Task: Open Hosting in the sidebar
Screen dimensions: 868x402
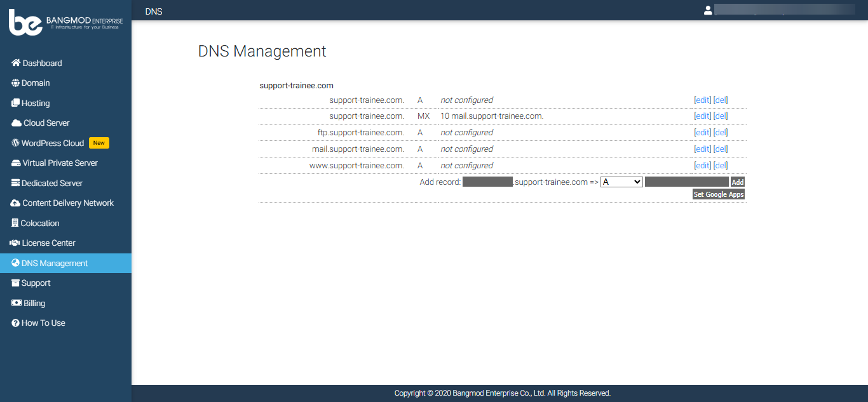Action: point(35,103)
